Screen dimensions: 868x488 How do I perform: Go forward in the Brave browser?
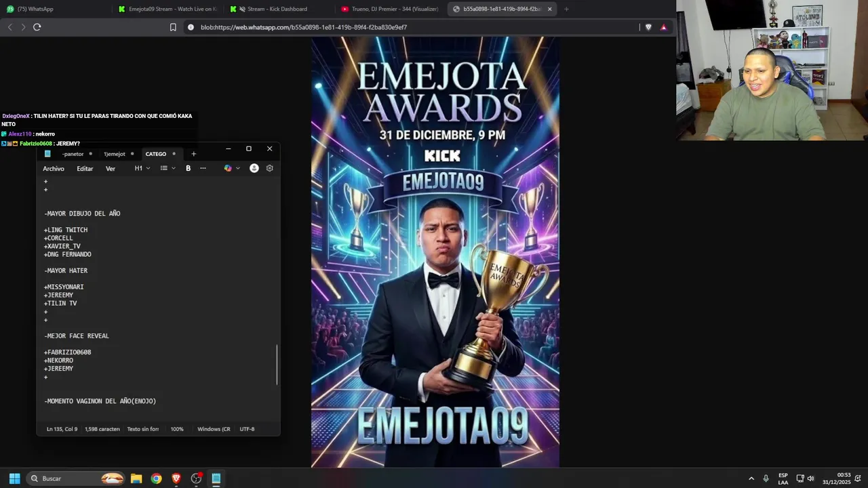click(23, 27)
